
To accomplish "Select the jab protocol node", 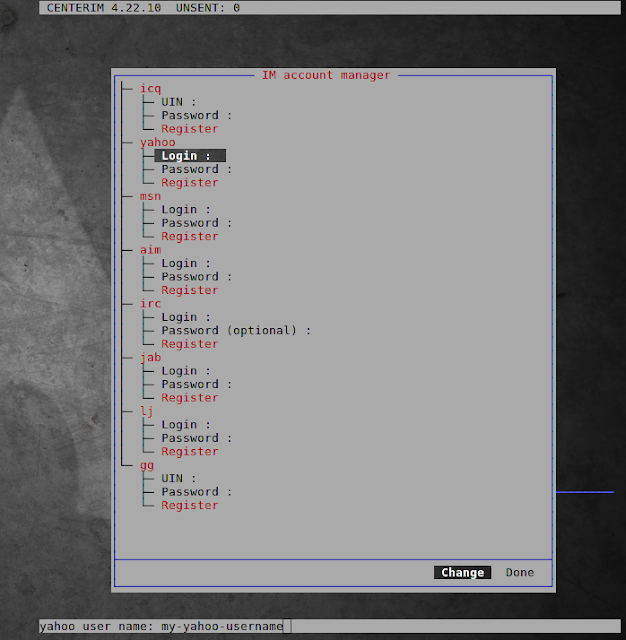I will point(151,358).
